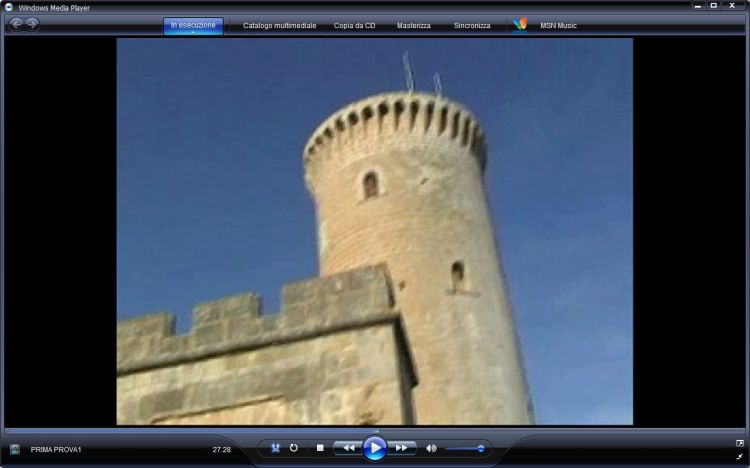750x468 pixels.
Task: Toggle shuffle playback mode
Action: point(275,448)
